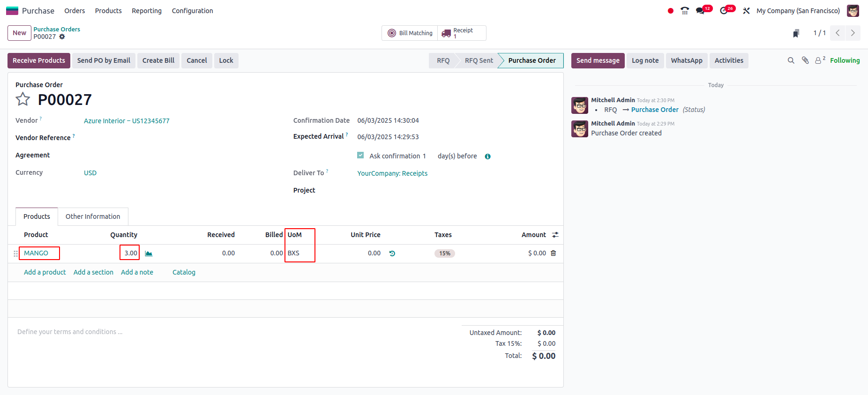Viewport: 868px width, 395px height.
Task: Click Send PO by Email
Action: pos(104,60)
